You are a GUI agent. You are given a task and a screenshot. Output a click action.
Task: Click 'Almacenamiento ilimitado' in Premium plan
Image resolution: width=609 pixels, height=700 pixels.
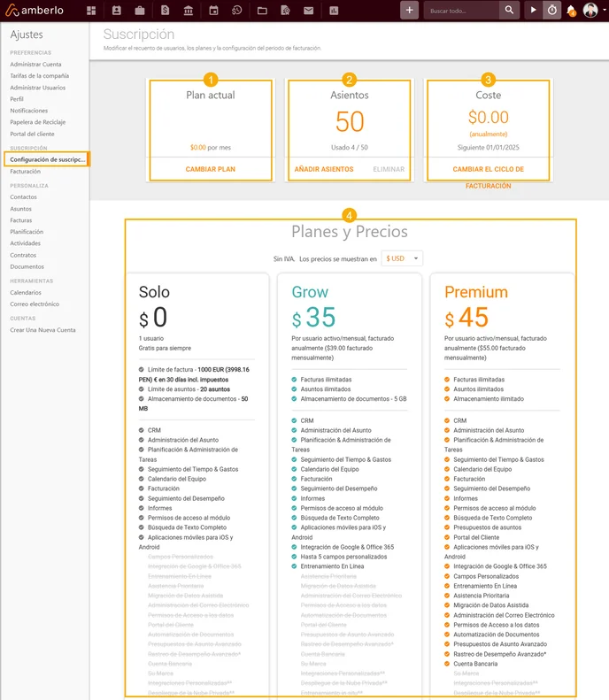tap(489, 399)
